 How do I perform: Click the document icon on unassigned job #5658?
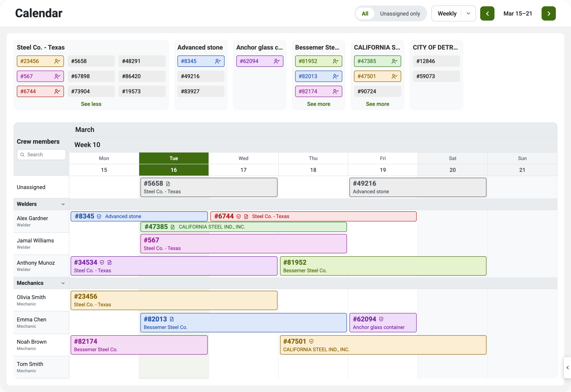click(168, 184)
